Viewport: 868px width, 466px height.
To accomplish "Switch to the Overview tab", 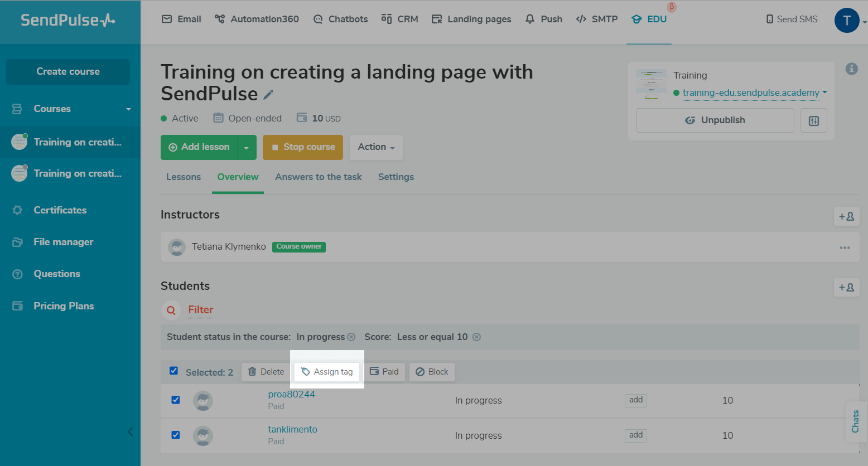I will click(238, 177).
